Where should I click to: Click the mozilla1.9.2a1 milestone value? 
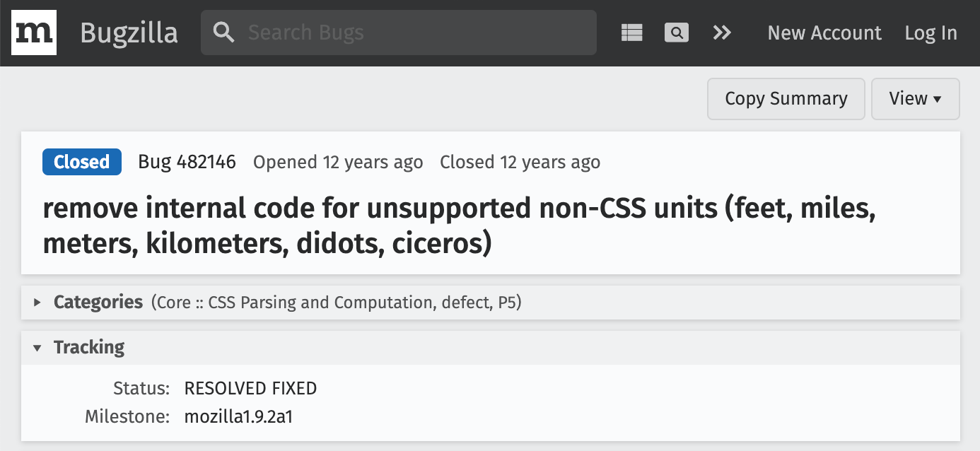238,416
